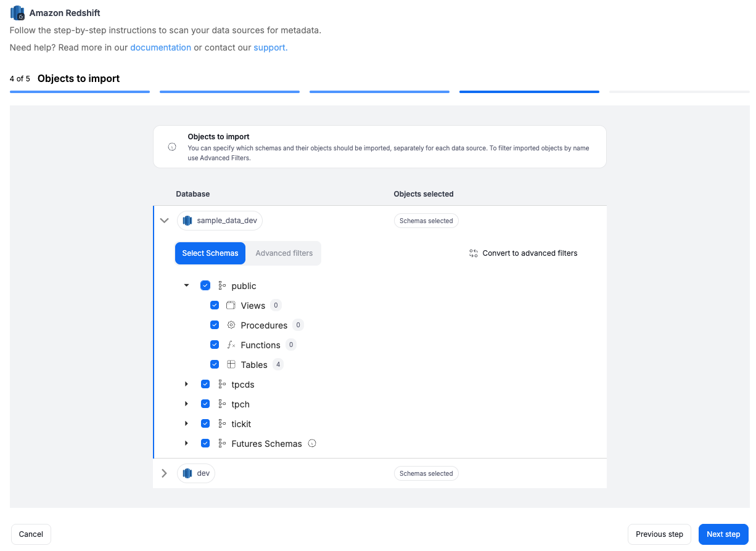
Task: Click the dev database chip
Action: [196, 473]
